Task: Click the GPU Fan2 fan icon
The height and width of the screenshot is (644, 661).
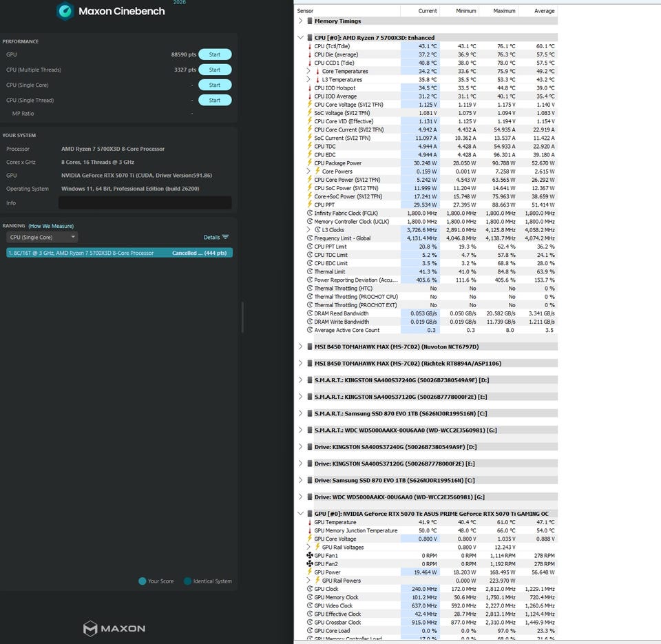Action: pos(310,564)
